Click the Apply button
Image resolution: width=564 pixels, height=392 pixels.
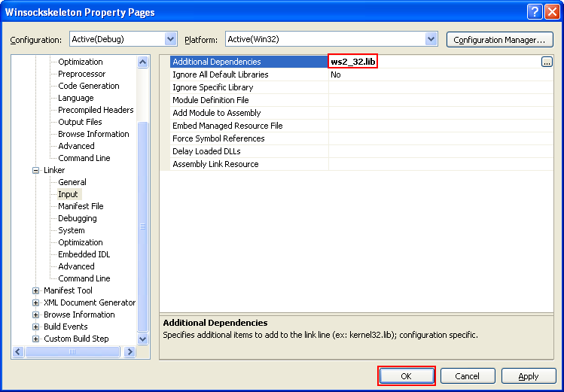tap(529, 376)
